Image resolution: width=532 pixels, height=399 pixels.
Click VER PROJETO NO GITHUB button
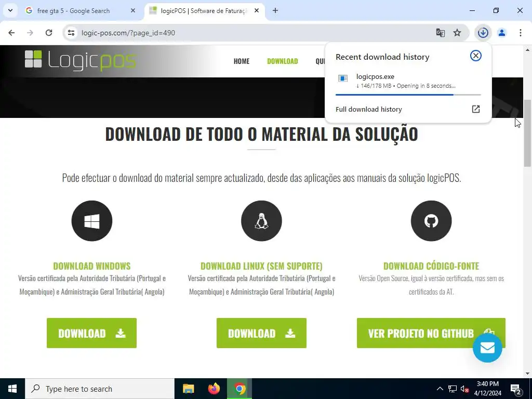431,333
